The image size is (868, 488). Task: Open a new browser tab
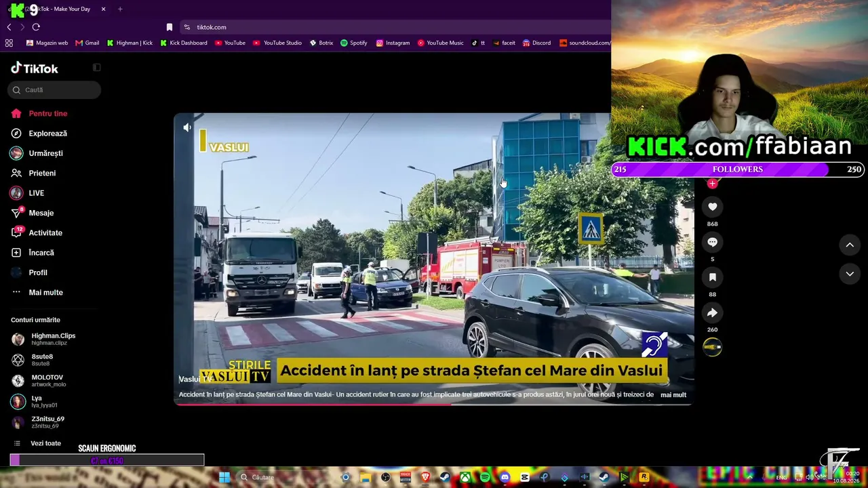[120, 9]
